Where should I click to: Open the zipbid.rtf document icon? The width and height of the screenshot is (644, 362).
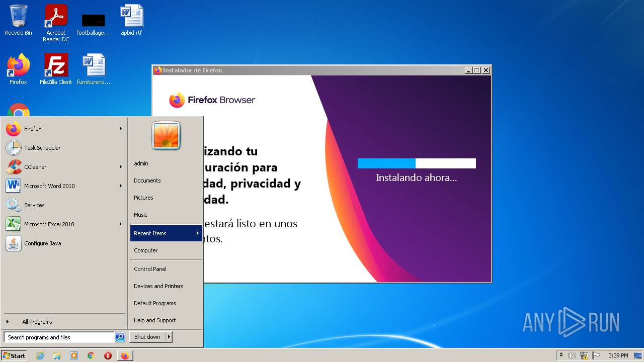pyautogui.click(x=131, y=20)
